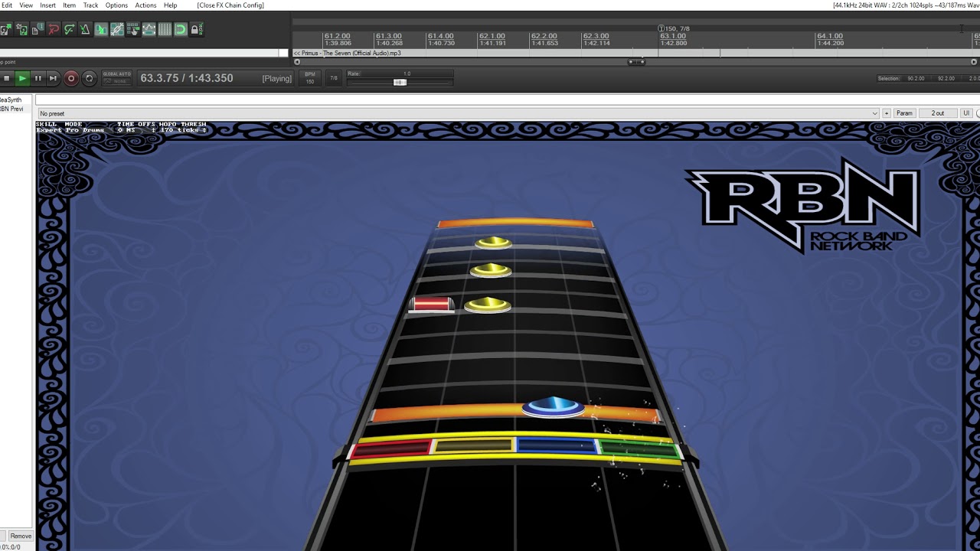Click the BPM 150 tempo field

click(310, 78)
